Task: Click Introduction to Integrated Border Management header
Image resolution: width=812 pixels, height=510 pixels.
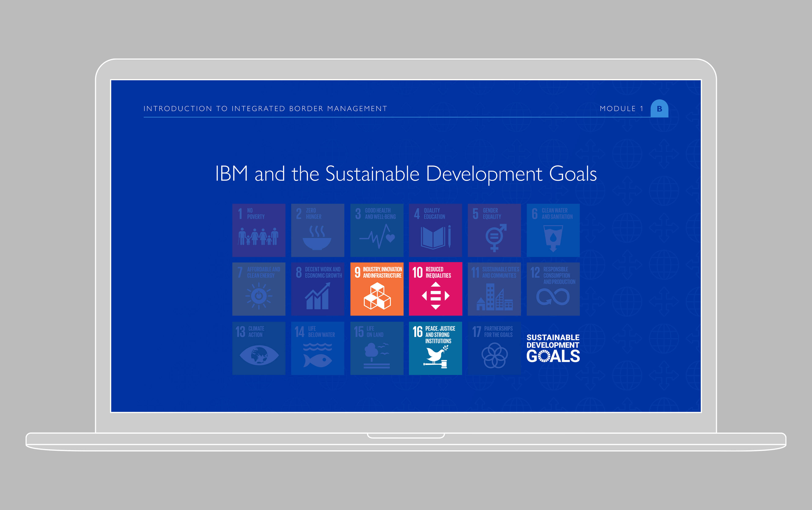Action: tap(265, 109)
